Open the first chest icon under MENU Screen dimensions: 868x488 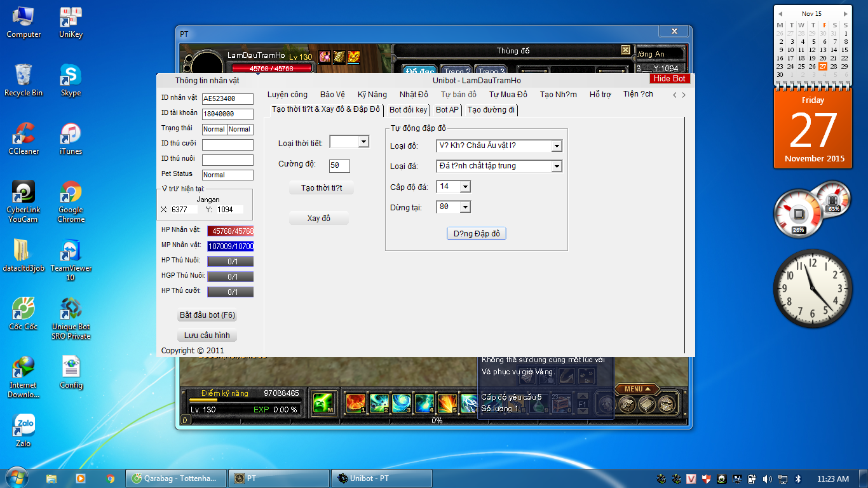(628, 403)
